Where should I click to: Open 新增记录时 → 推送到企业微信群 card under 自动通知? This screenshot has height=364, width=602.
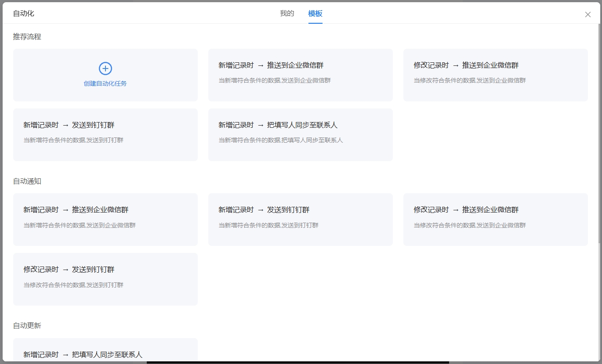point(105,220)
